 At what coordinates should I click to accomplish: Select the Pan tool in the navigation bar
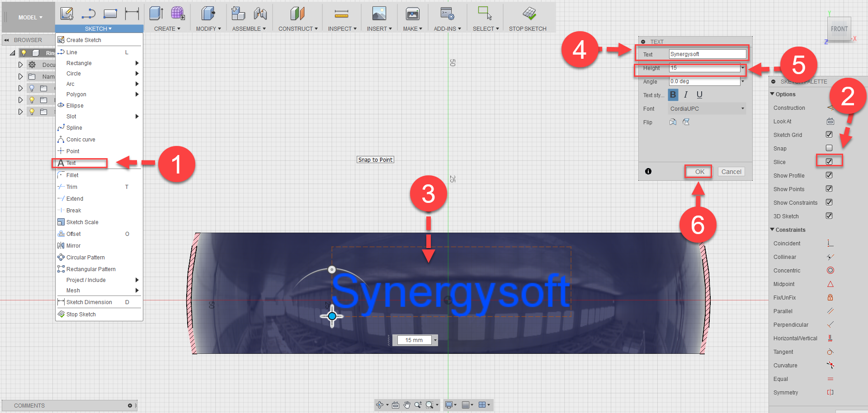[x=406, y=405]
